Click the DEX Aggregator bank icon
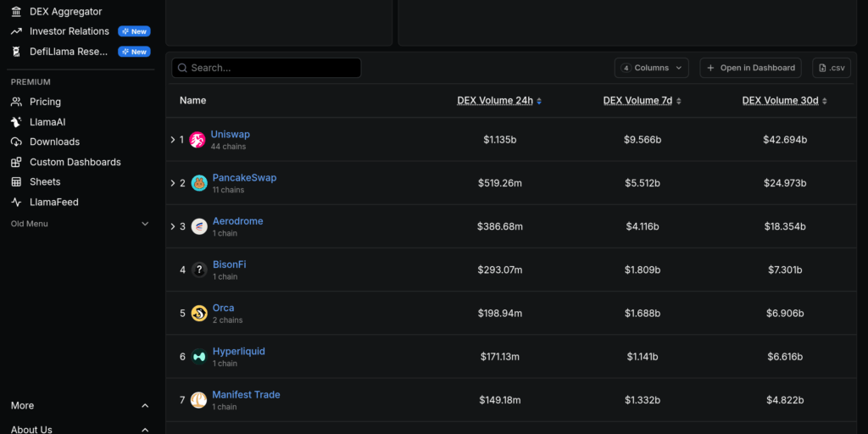The width and height of the screenshot is (868, 434). 17,11
